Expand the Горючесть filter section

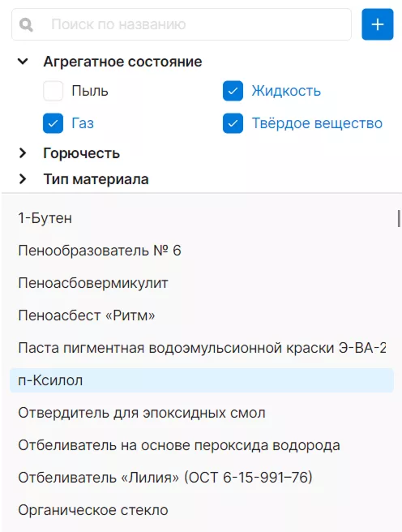tap(23, 153)
